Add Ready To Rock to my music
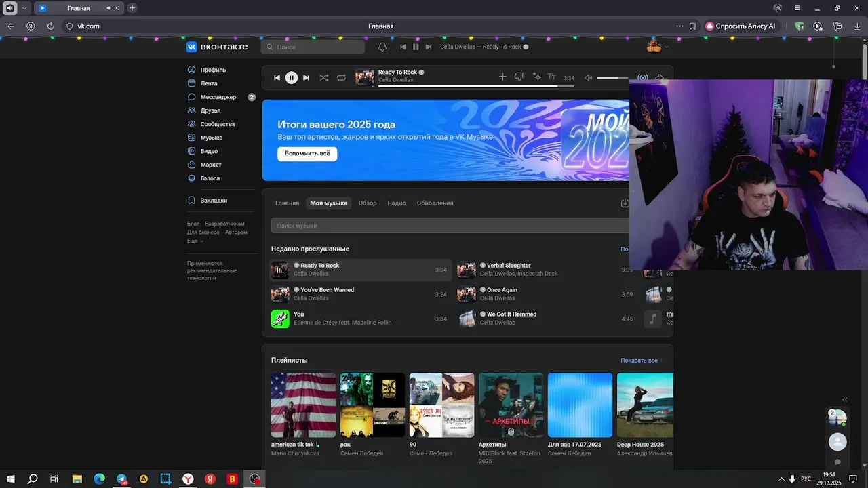 pos(502,77)
